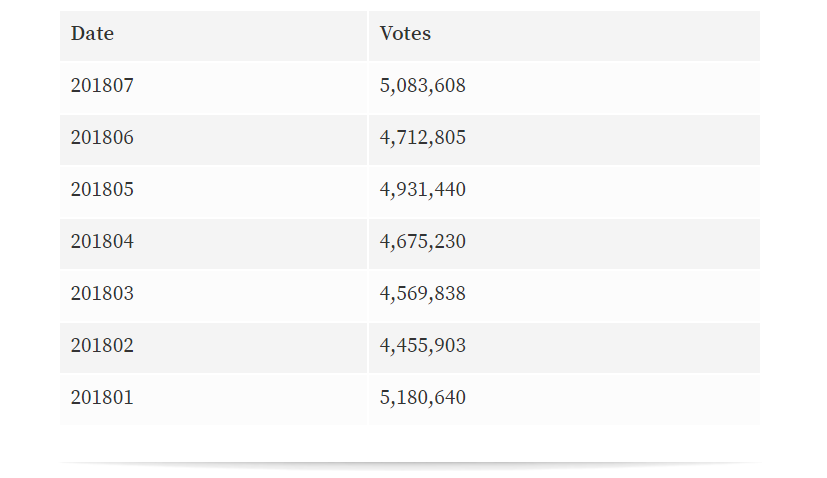
Task: Click the 4,931,440 votes cell
Action: pyautogui.click(x=423, y=190)
